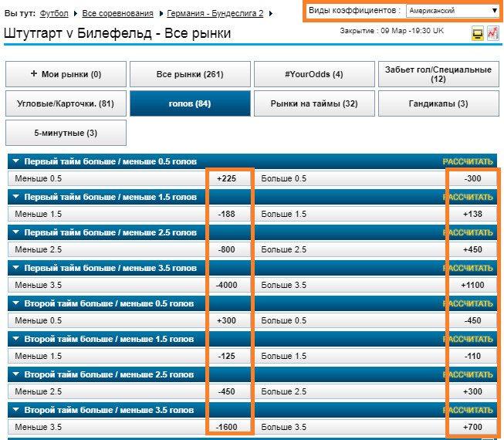Open the red statistics chart icon
This screenshot has width=504, height=440.
[x=492, y=33]
